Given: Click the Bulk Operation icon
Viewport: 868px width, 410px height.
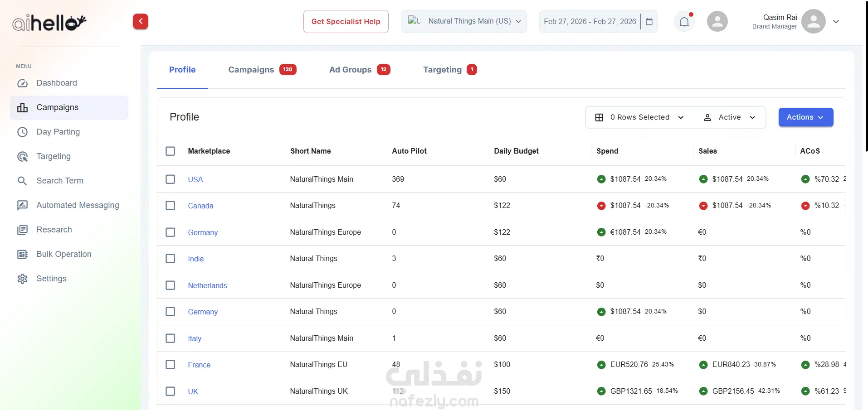Looking at the screenshot, I should click(x=22, y=254).
